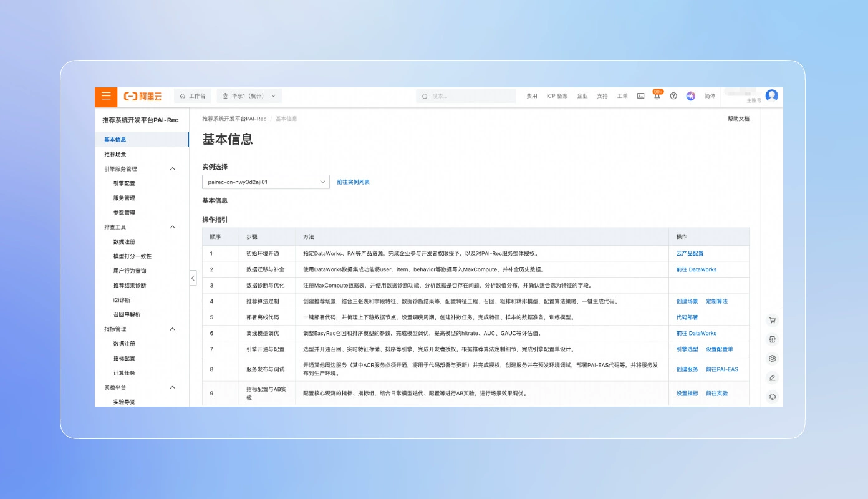Click the 推荐系统开发平台PAI-Rec breadcrumb
Image resolution: width=868 pixels, height=499 pixels.
234,119
